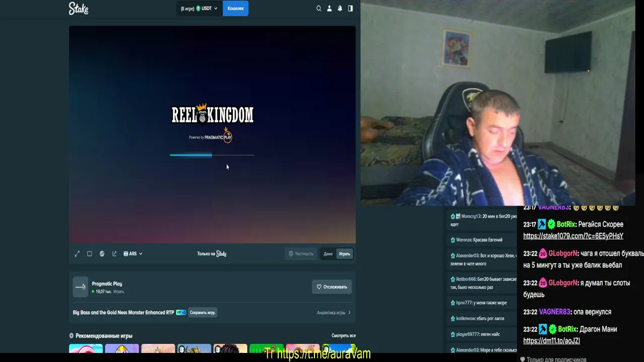Pop out the game in a new window
Image resolution: width=644 pixels, height=362 pixels.
114,254
